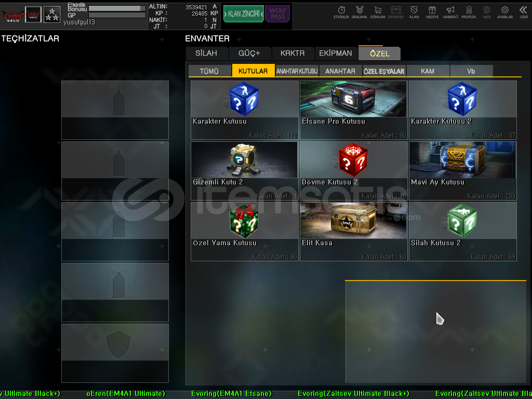
Task: Switch to the KRKTR tab
Action: [x=292, y=54]
